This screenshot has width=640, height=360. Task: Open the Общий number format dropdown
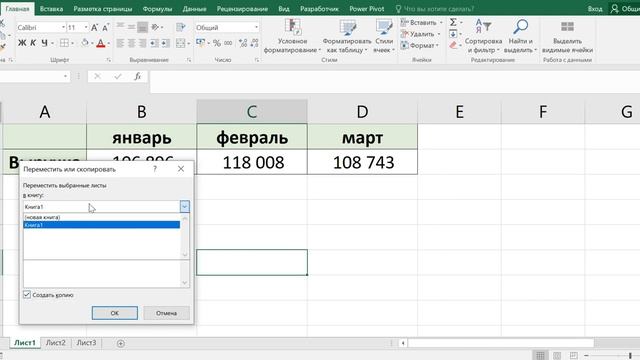tap(256, 27)
